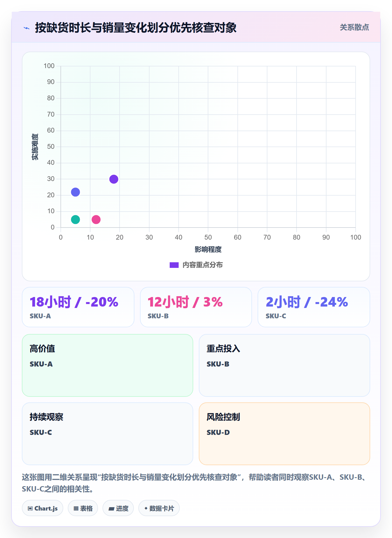
Task: Open the 高价值 quadrant card
Action: (x=108, y=365)
